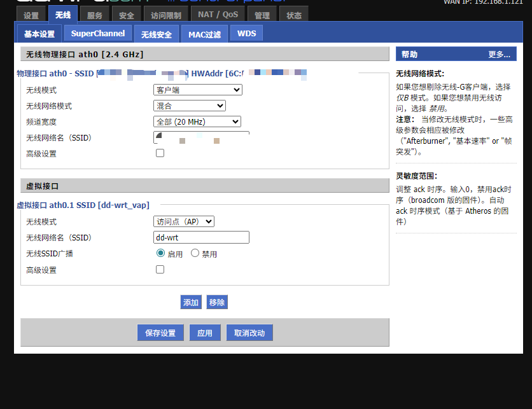
Task: Click the 灵敏度范围: help heading
Action: pyautogui.click(x=417, y=176)
